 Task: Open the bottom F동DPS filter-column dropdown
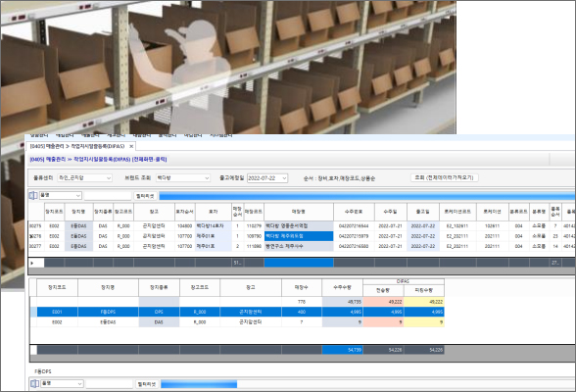click(62, 383)
